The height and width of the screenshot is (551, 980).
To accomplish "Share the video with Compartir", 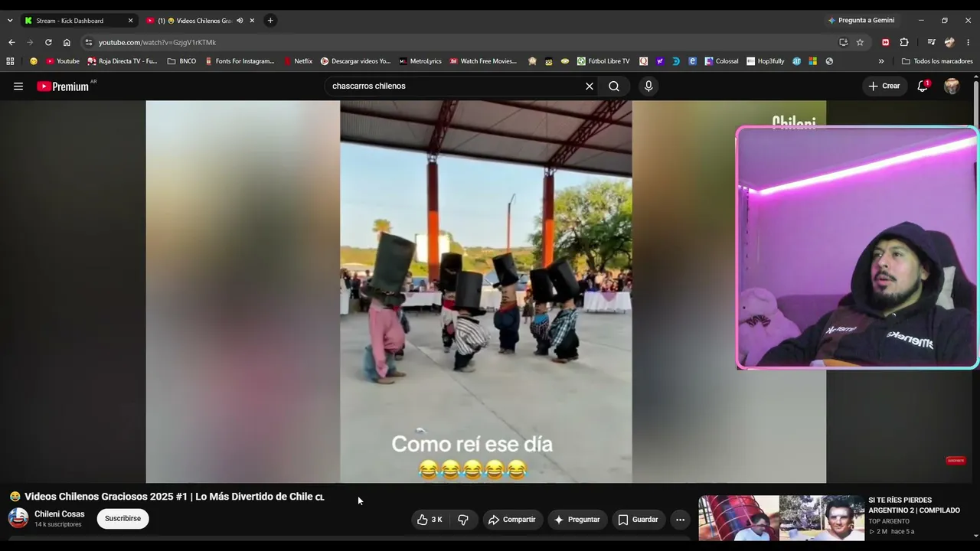I will coord(512,520).
